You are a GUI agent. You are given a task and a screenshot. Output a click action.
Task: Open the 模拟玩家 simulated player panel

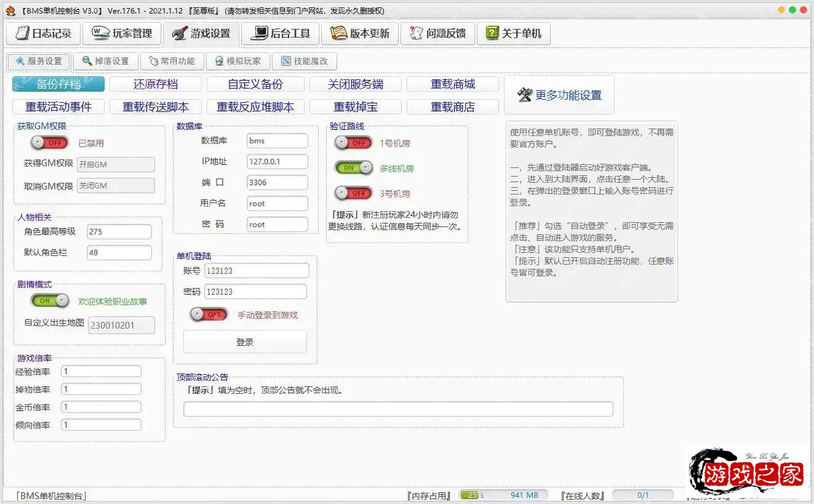coord(237,61)
